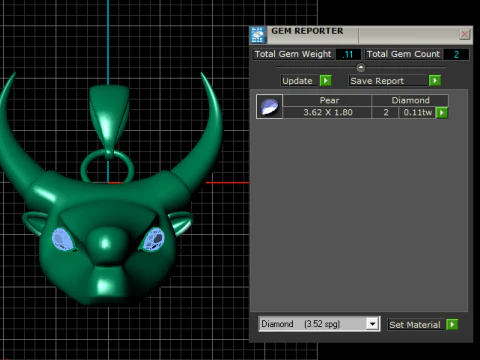Viewport: 480px width, 360px height.
Task: Click the Diamond material cell
Action: coord(410,100)
